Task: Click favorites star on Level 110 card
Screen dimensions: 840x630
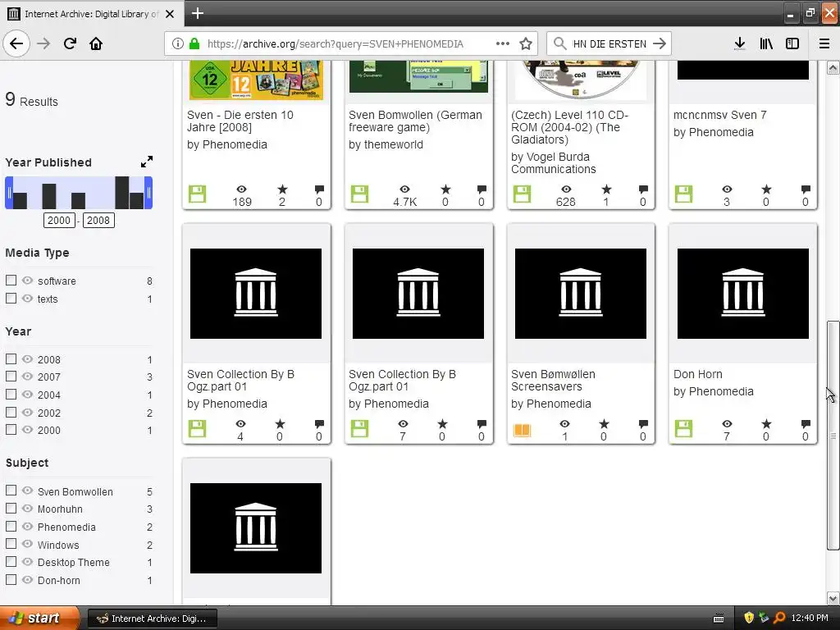Action: coord(606,189)
